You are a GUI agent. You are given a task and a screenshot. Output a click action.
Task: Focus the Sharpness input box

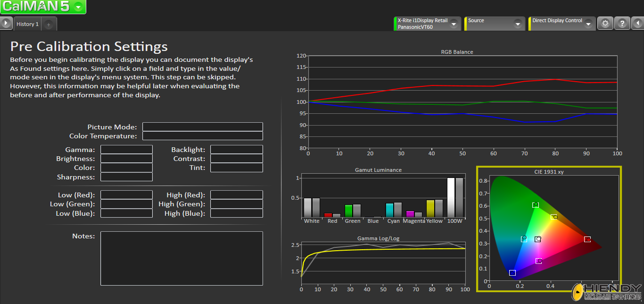[126, 177]
